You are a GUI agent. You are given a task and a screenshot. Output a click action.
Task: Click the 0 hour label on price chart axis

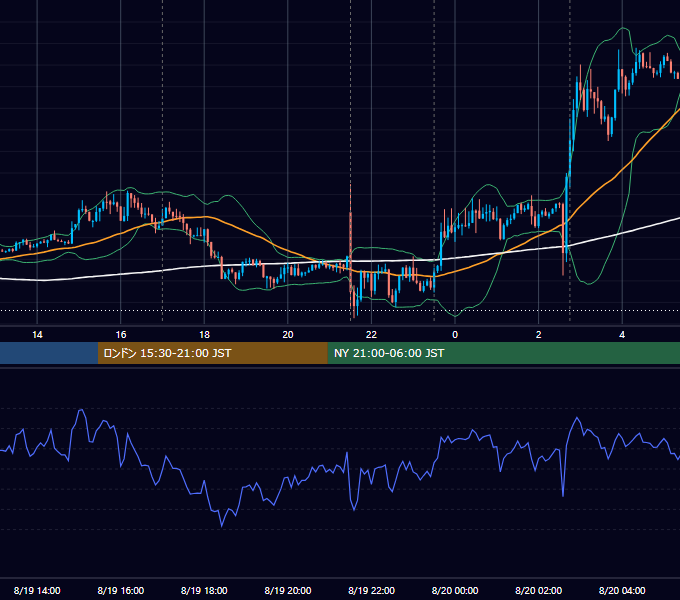[x=455, y=335]
